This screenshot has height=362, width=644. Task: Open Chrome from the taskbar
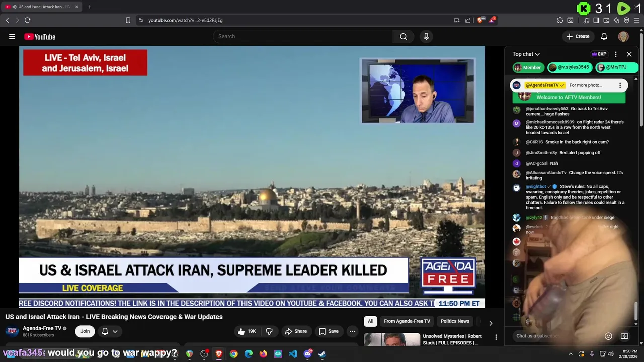tap(233, 354)
